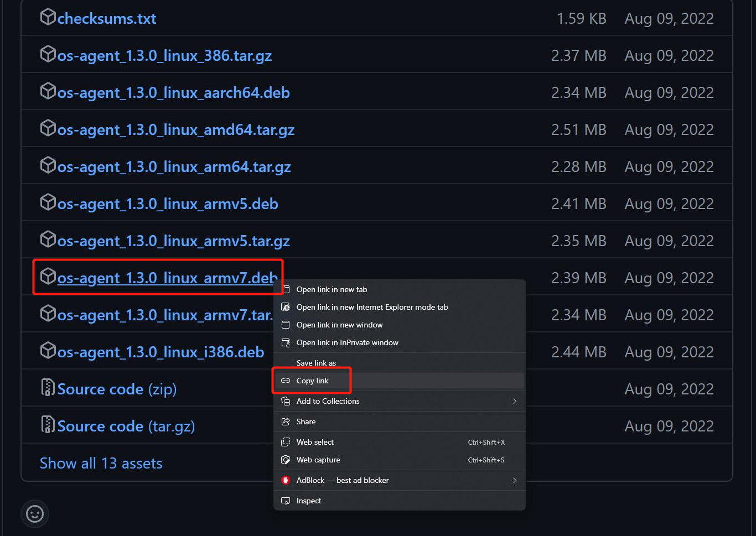Viewport: 756px width, 536px height.
Task: Open the checksums.txt link
Action: tap(107, 18)
